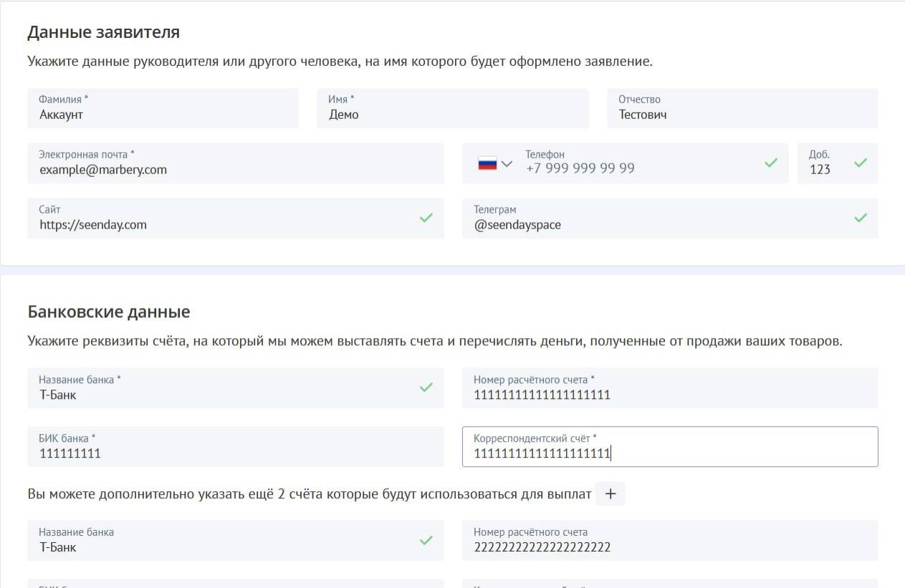This screenshot has height=588, width=905.
Task: Click the Russian flag country icon
Action: [x=487, y=163]
